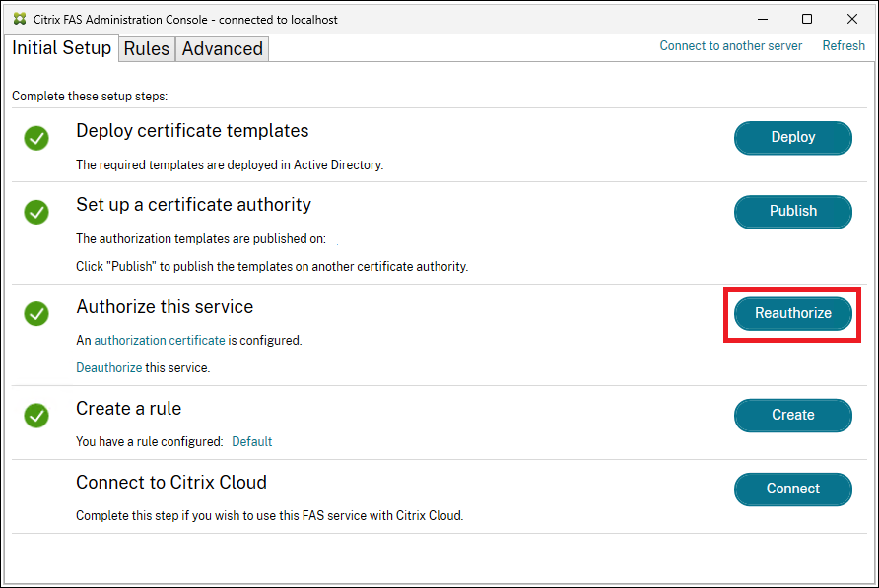Click green checkmark beside Set up a certificate authority
The image size is (879, 588).
[x=36, y=212]
